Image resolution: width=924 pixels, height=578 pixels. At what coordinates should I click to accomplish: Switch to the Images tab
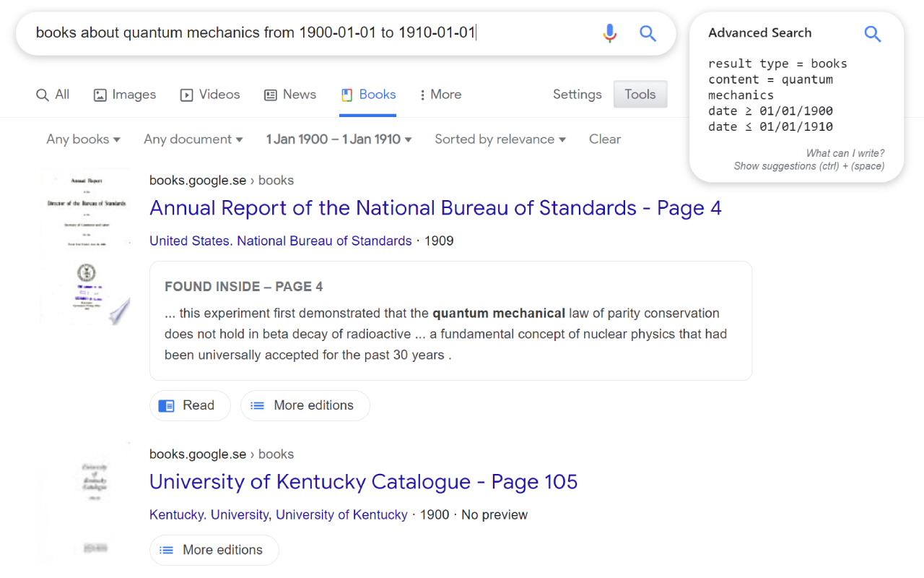pyautogui.click(x=125, y=95)
